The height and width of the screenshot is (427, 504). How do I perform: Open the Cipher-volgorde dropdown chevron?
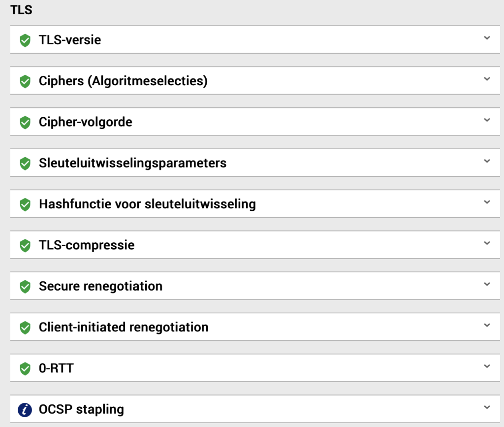coord(487,120)
